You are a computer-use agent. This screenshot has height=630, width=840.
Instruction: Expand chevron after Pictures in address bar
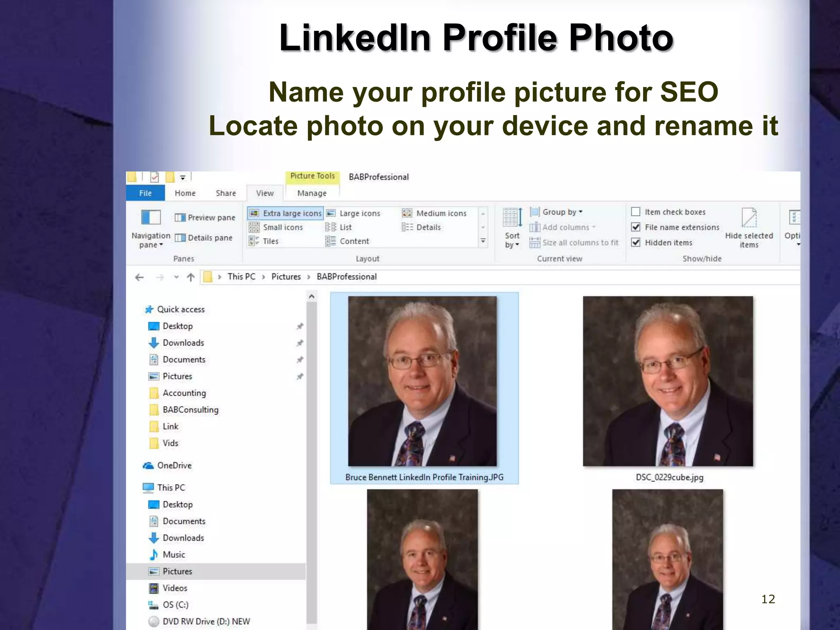coord(309,277)
